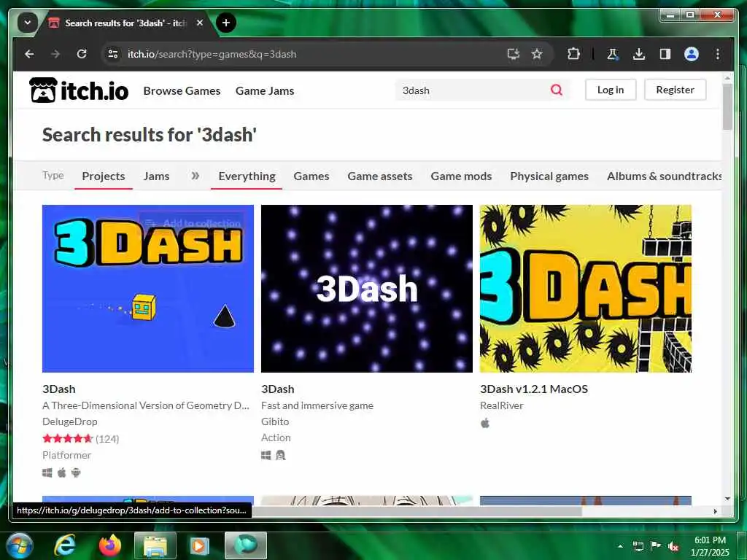The height and width of the screenshot is (560, 747).
Task: Click install app icon in address bar
Action: [513, 54]
